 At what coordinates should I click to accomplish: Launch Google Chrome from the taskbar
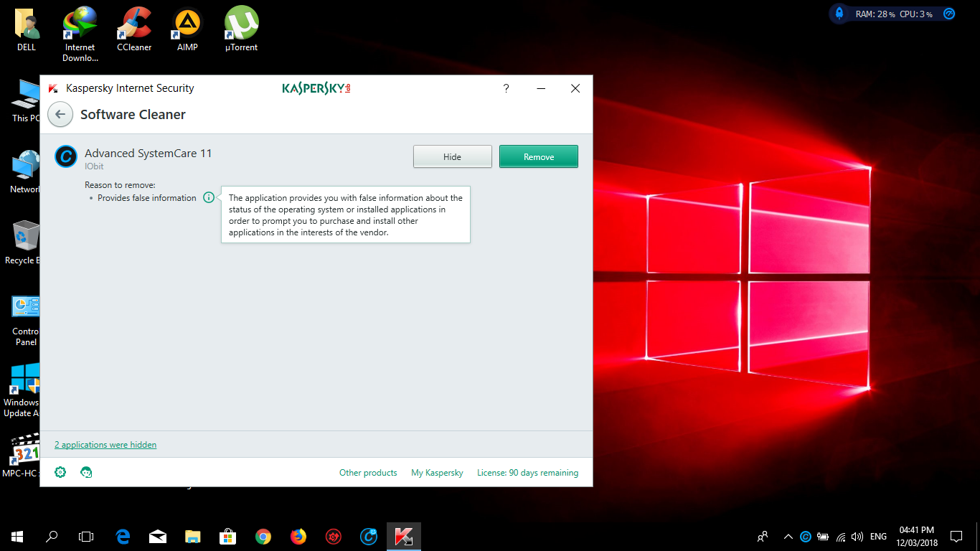(x=263, y=537)
